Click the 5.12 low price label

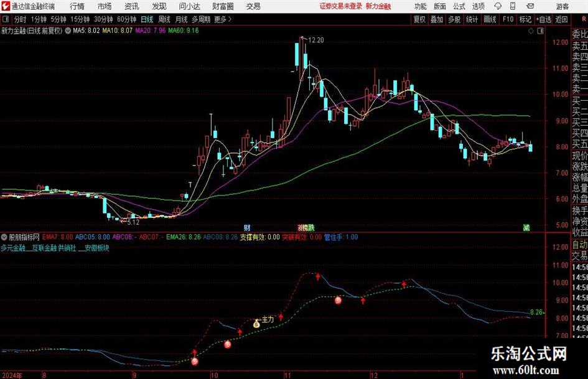[133, 222]
